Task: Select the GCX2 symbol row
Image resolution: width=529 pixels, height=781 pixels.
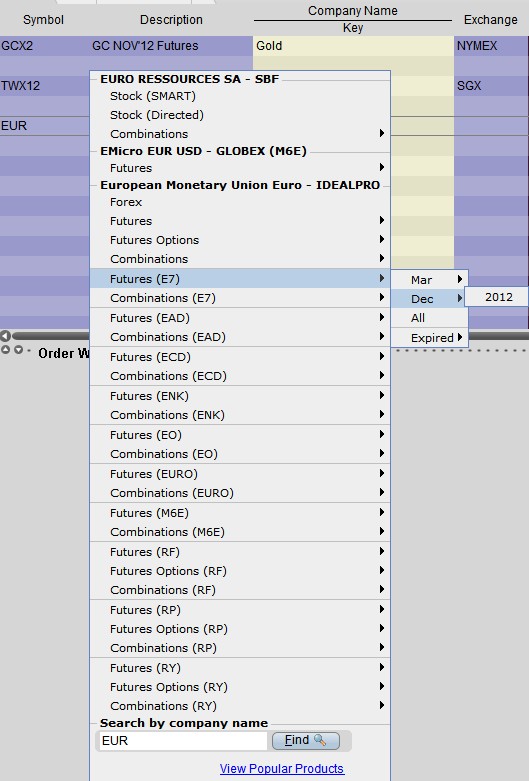Action: click(x=17, y=46)
